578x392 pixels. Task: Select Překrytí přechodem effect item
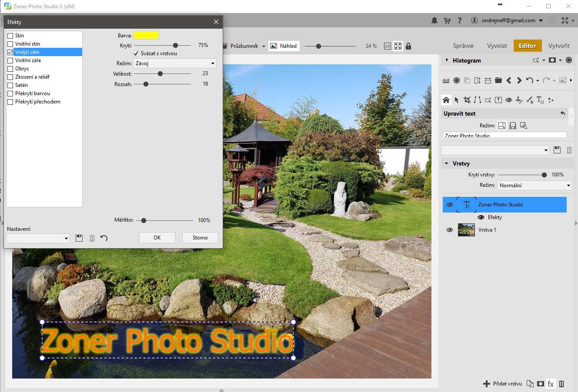[x=38, y=102]
